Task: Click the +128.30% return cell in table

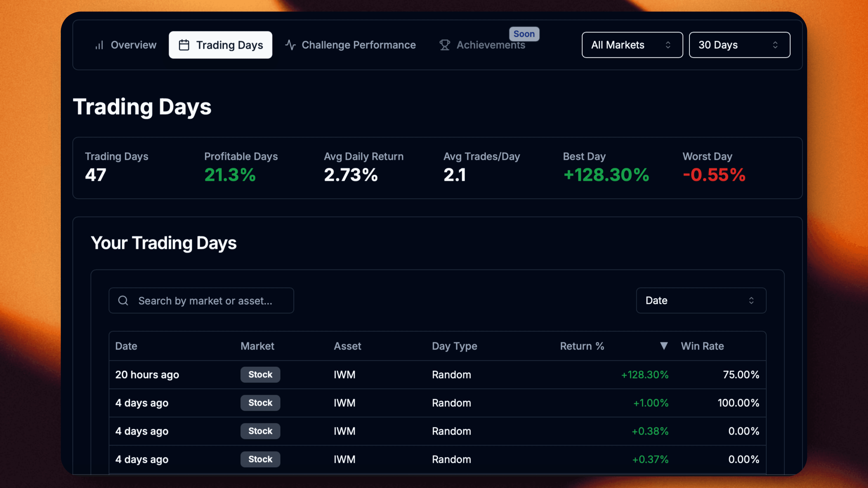Action: click(645, 375)
